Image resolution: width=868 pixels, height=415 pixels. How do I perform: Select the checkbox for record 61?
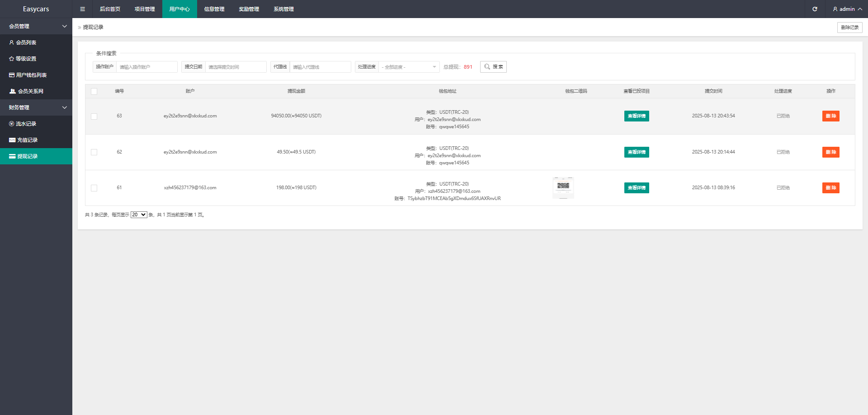[94, 188]
